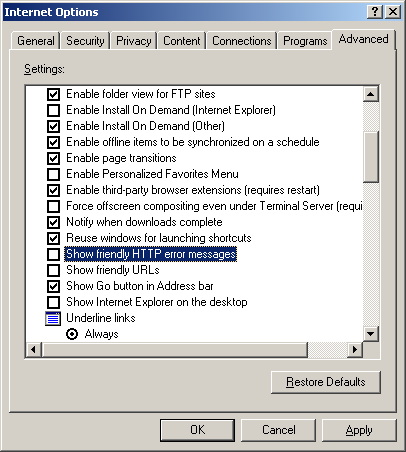This screenshot has height=452, width=406.
Task: Go to the Privacy tab
Action: click(x=134, y=41)
